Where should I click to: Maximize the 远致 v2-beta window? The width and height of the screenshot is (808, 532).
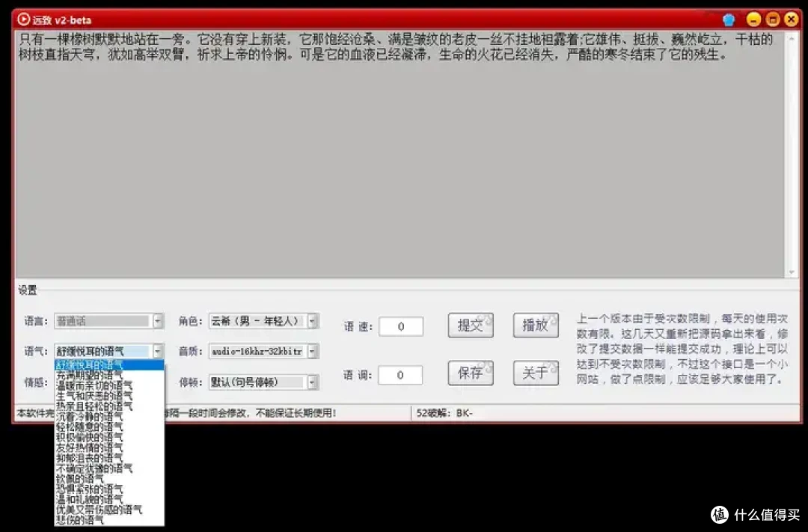click(772, 19)
